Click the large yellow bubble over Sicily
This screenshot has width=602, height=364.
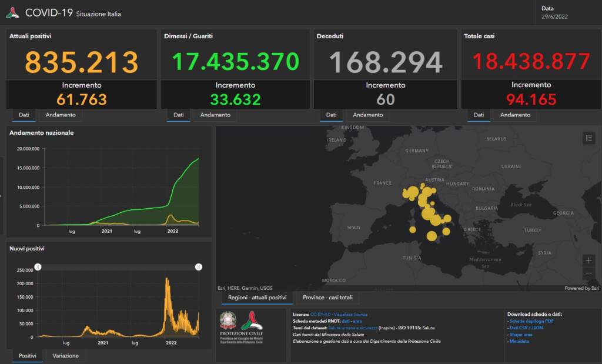pyautogui.click(x=432, y=236)
